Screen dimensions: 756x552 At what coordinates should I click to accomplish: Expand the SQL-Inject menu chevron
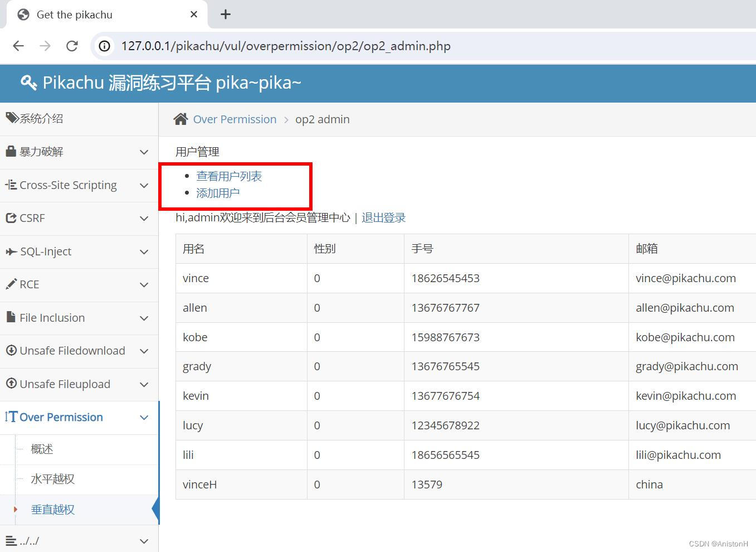point(144,251)
